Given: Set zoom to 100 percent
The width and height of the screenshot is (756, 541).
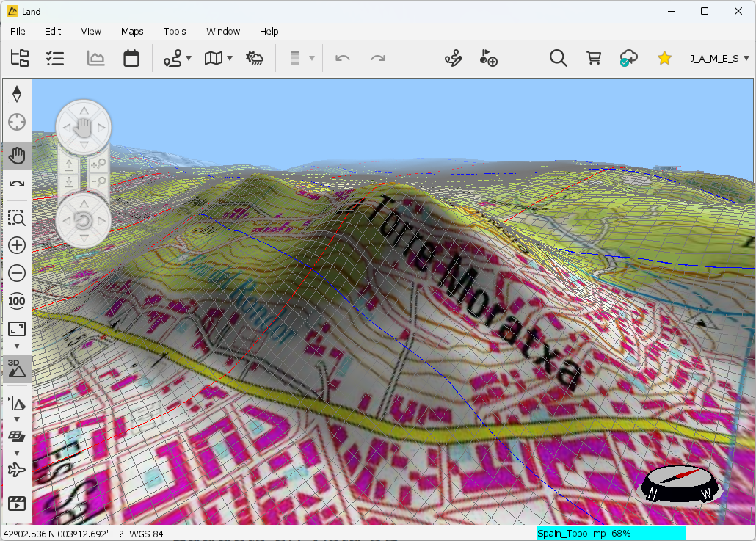Looking at the screenshot, I should coord(17,302).
